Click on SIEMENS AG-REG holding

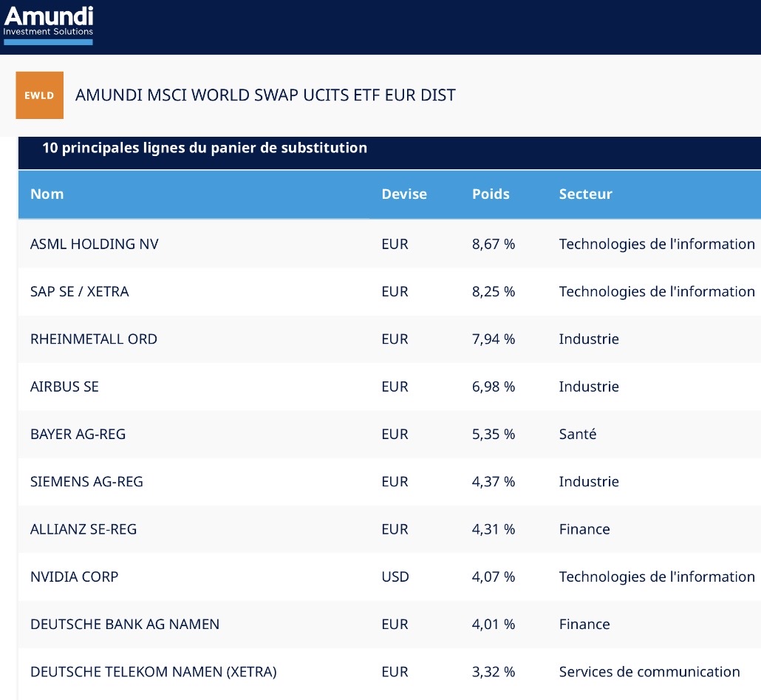click(86, 482)
